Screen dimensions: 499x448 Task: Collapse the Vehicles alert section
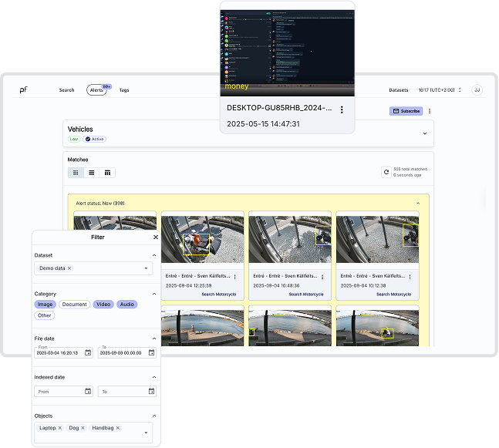click(x=424, y=133)
